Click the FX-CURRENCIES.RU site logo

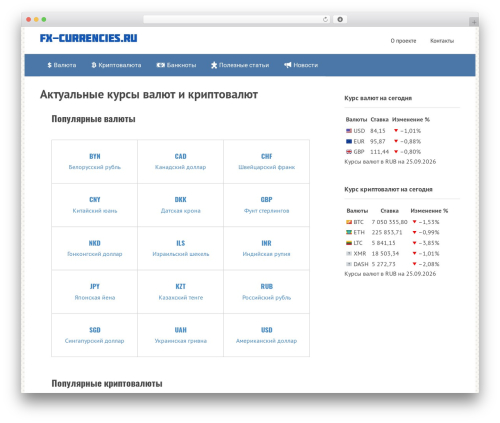(88, 38)
